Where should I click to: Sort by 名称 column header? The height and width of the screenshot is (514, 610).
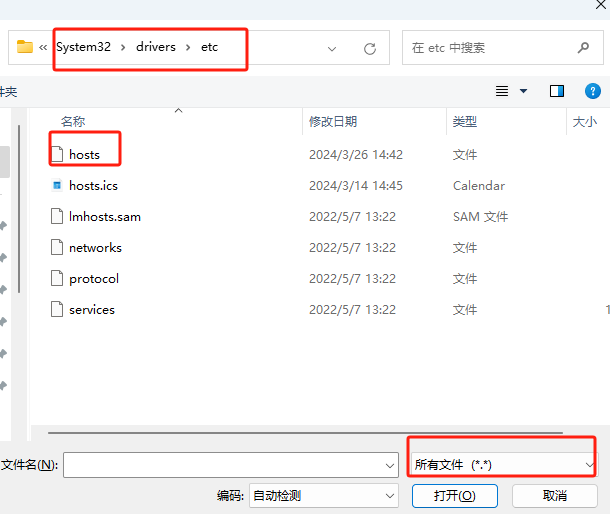73,122
